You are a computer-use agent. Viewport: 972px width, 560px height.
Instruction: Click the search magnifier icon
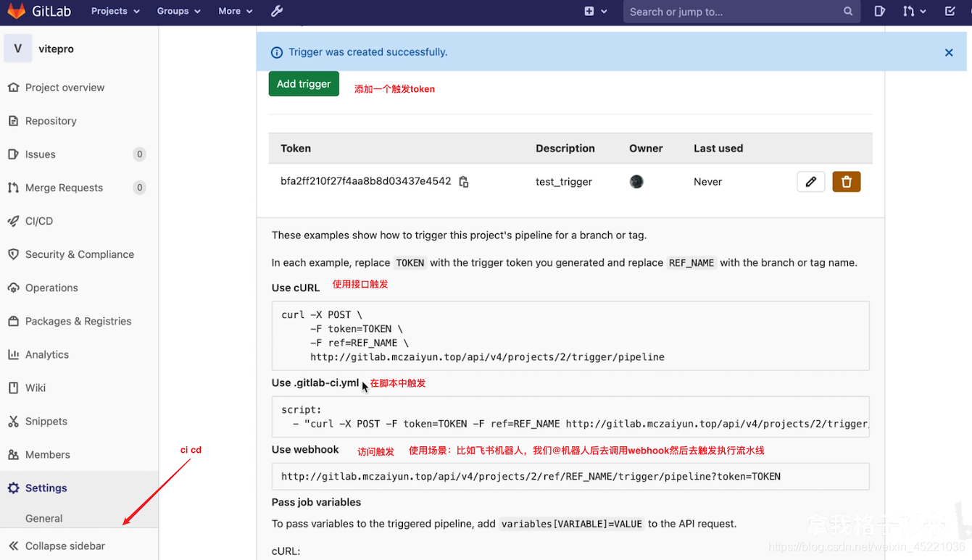[848, 12]
